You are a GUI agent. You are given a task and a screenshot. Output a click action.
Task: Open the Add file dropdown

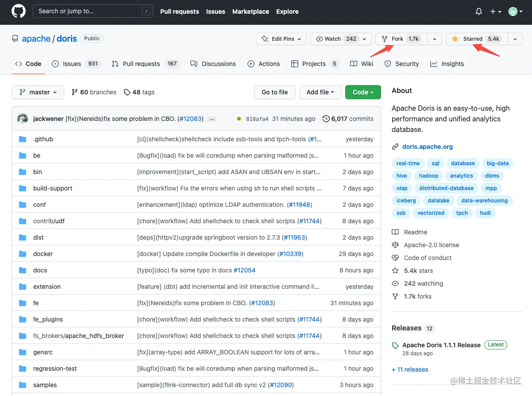pyautogui.click(x=320, y=92)
